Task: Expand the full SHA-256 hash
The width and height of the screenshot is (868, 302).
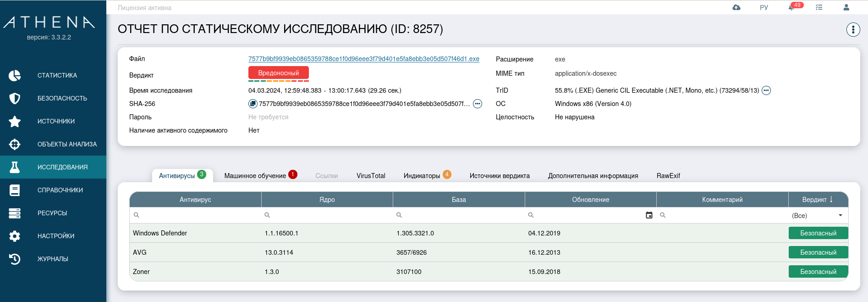Action: [x=478, y=104]
